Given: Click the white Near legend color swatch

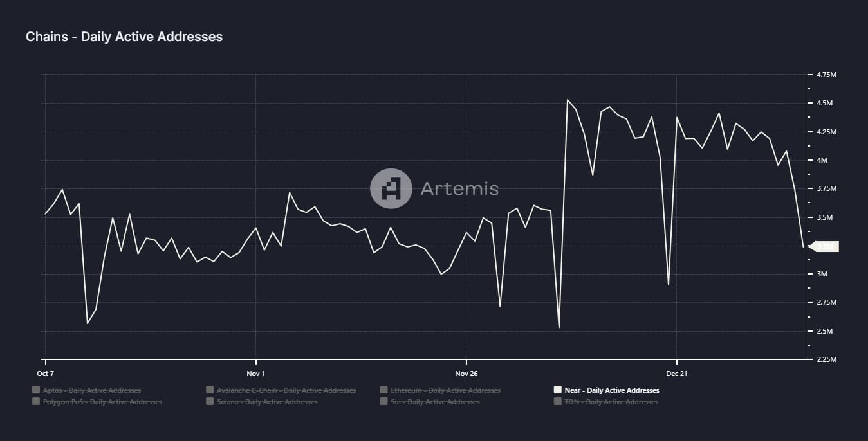Looking at the screenshot, I should click(557, 390).
